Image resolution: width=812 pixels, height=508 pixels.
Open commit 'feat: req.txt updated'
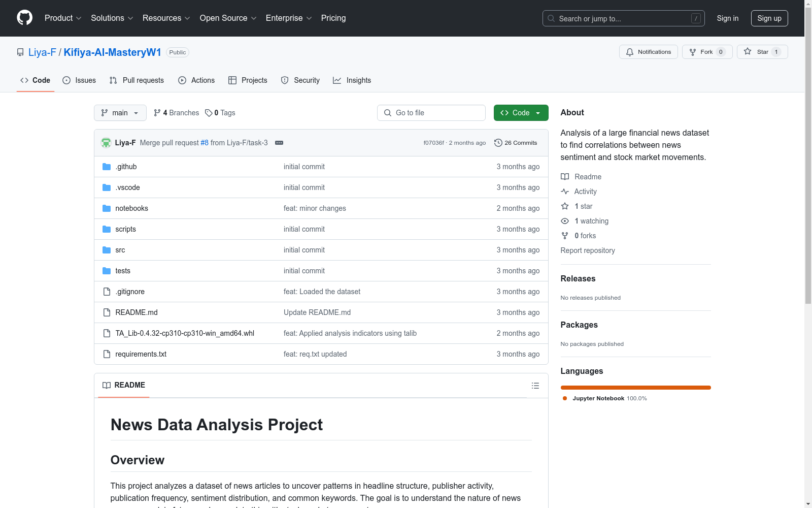315,354
